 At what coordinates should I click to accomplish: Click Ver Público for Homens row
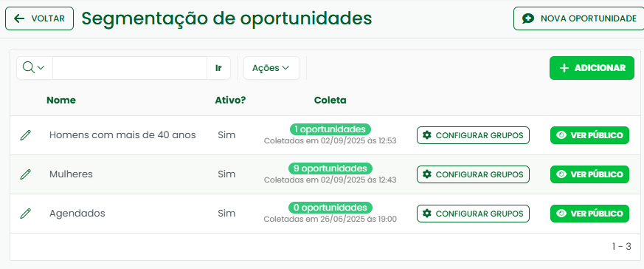[590, 135]
